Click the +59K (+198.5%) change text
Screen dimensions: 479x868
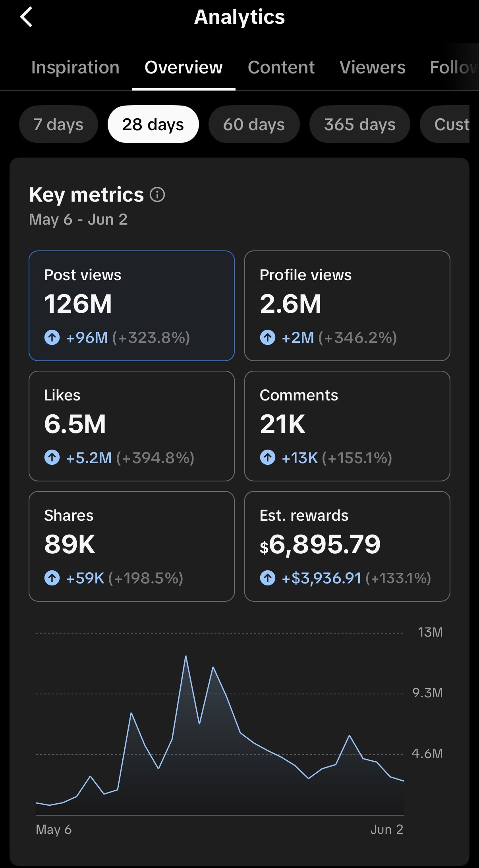pyautogui.click(x=125, y=578)
